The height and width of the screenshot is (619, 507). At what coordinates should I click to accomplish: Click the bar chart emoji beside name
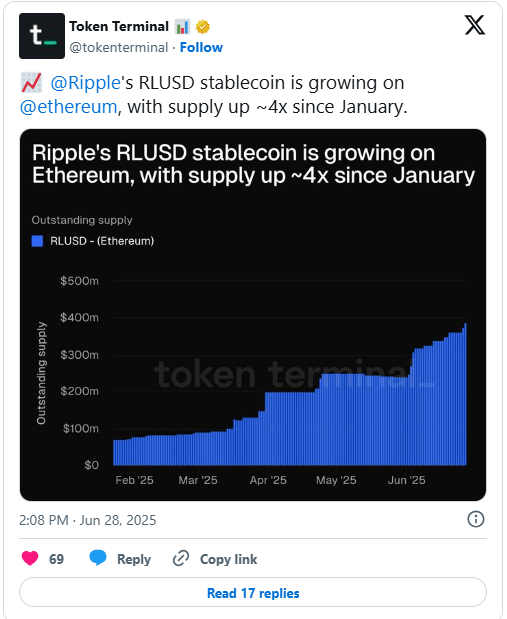tap(182, 27)
